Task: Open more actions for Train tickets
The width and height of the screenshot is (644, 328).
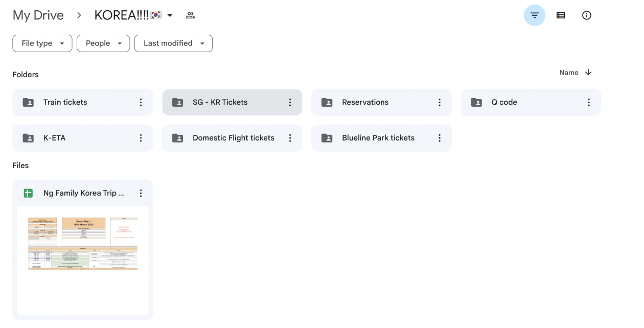Action: click(x=141, y=102)
